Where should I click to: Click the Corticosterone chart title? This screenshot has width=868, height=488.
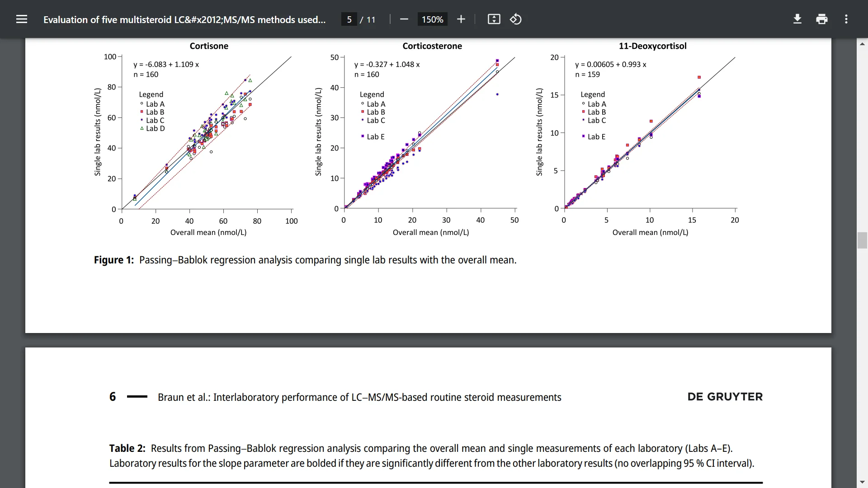point(432,46)
